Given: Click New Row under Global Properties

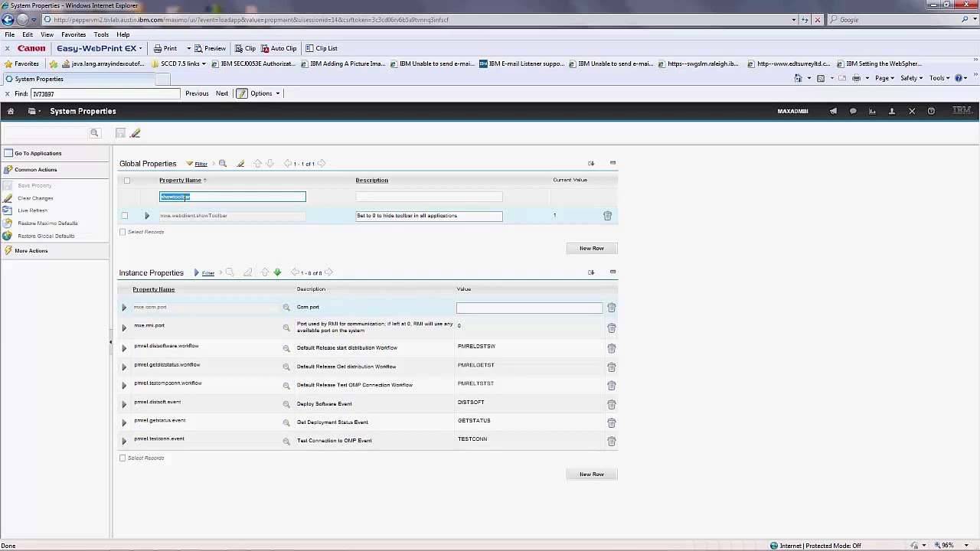Looking at the screenshot, I should pyautogui.click(x=591, y=248).
